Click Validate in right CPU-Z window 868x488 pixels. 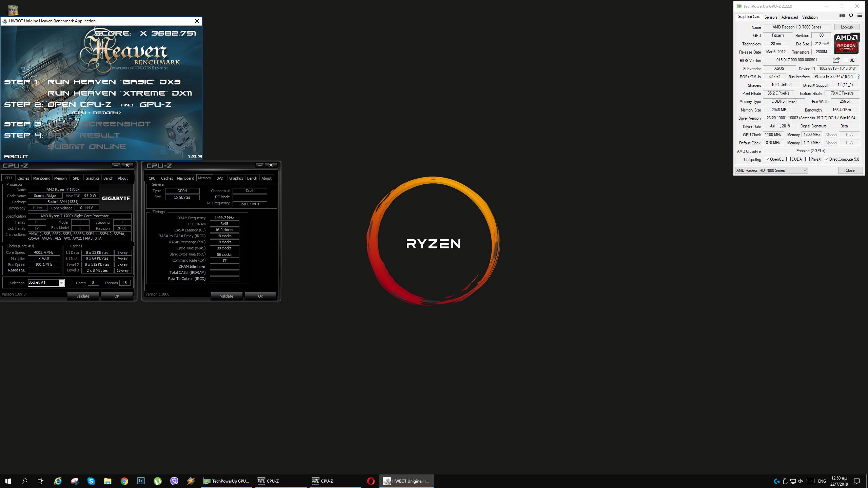click(226, 296)
